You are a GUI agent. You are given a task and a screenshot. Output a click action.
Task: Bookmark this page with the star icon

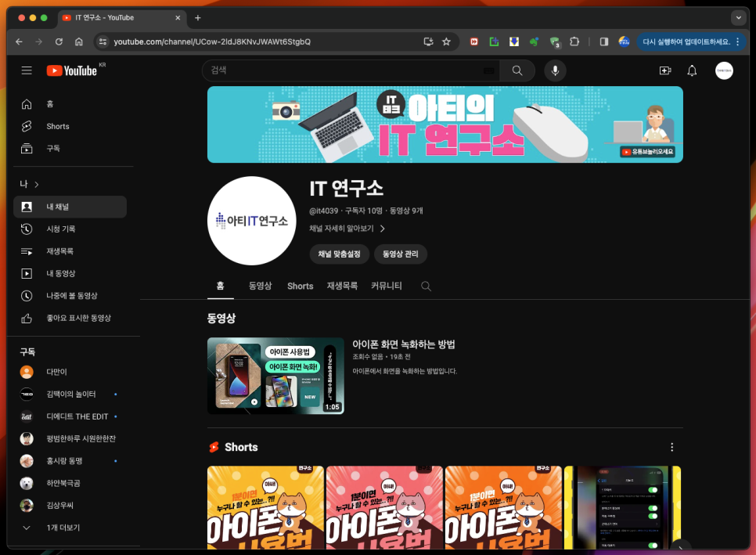pos(446,41)
